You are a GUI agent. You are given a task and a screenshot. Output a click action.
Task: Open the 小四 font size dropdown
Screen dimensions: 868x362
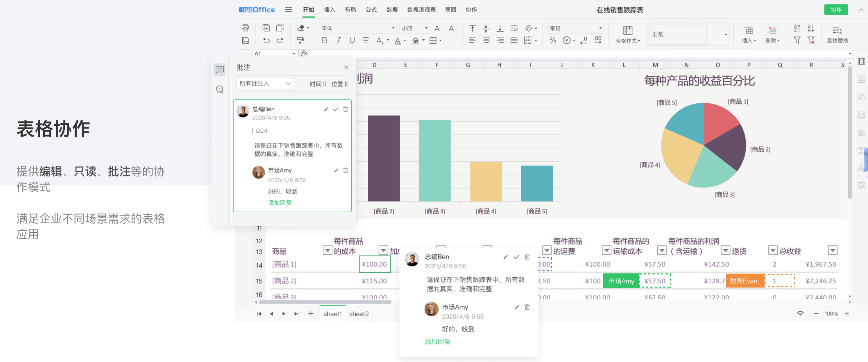tap(414, 28)
